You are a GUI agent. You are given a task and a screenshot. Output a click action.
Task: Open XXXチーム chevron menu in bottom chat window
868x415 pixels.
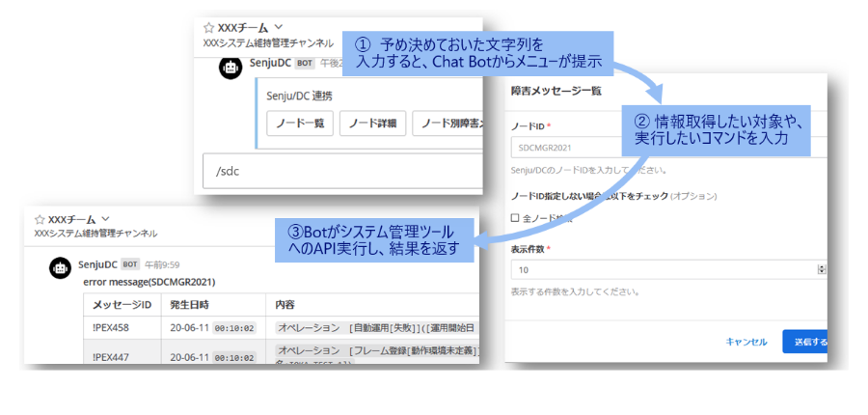pos(106,218)
